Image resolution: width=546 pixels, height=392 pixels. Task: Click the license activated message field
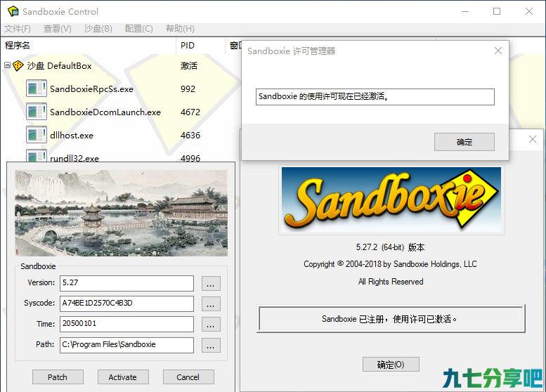375,97
